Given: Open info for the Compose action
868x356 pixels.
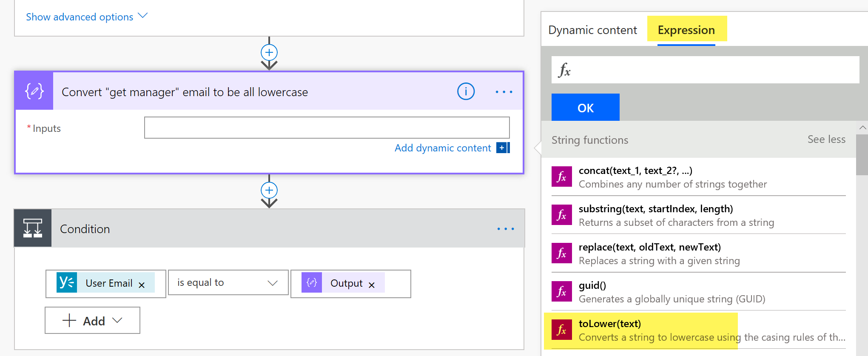Looking at the screenshot, I should pyautogui.click(x=466, y=91).
